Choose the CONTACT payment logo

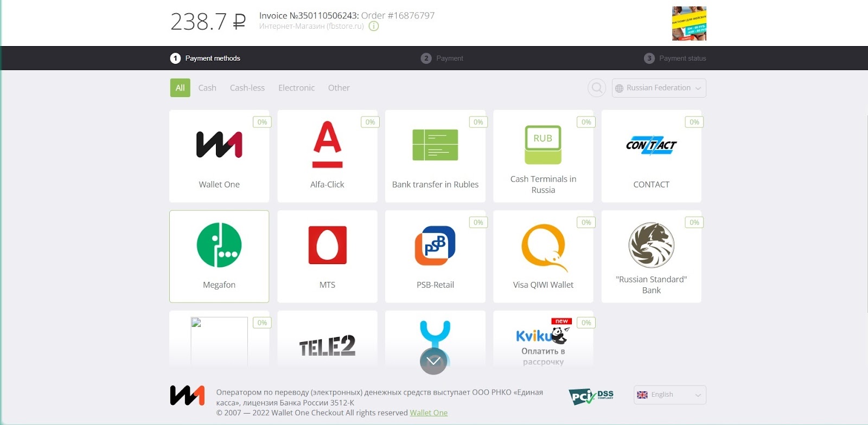(651, 145)
